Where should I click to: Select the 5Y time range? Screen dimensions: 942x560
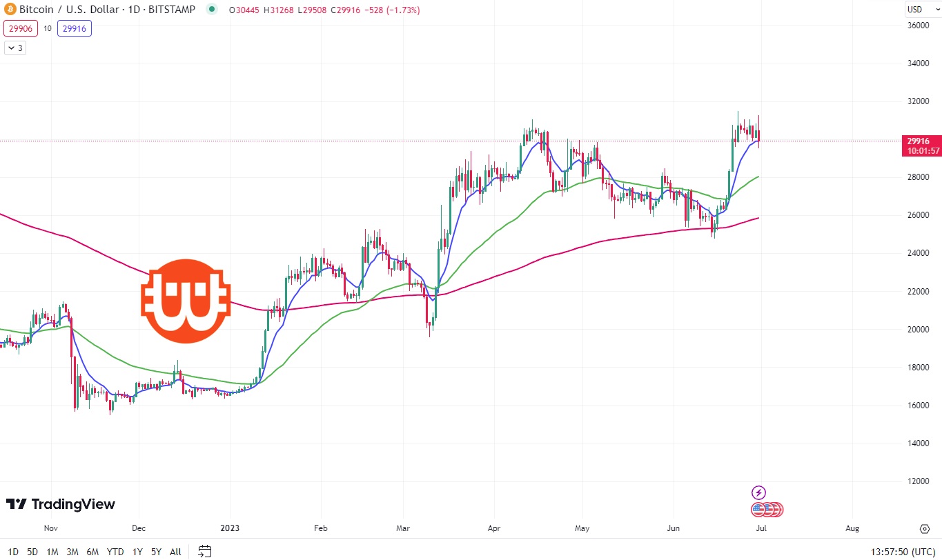pos(157,552)
